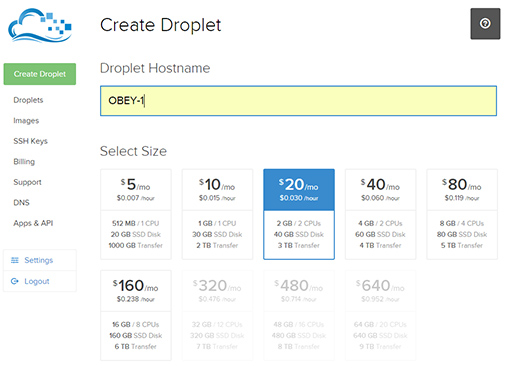The height and width of the screenshot is (387, 508).
Task: Select the $5/mo droplet size
Action: click(136, 214)
